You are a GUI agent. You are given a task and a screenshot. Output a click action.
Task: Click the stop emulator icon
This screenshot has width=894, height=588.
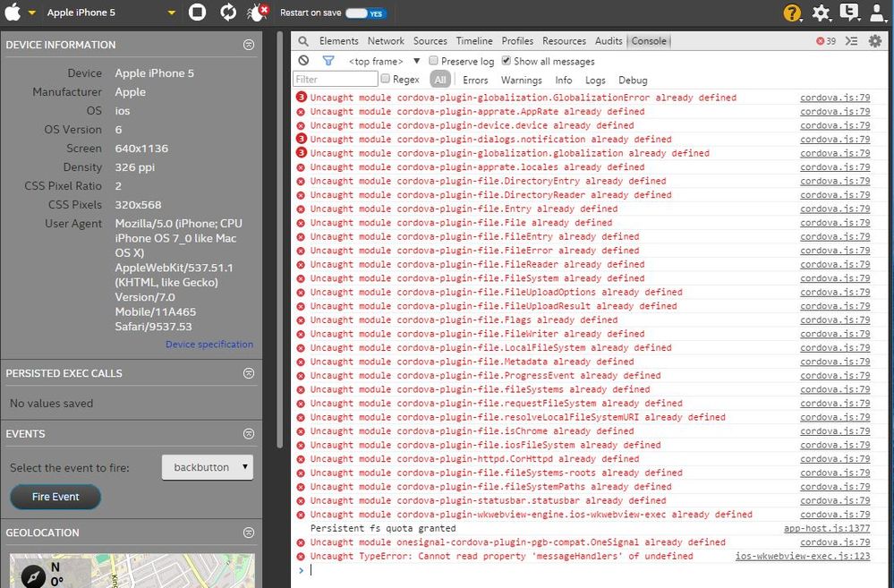(198, 13)
